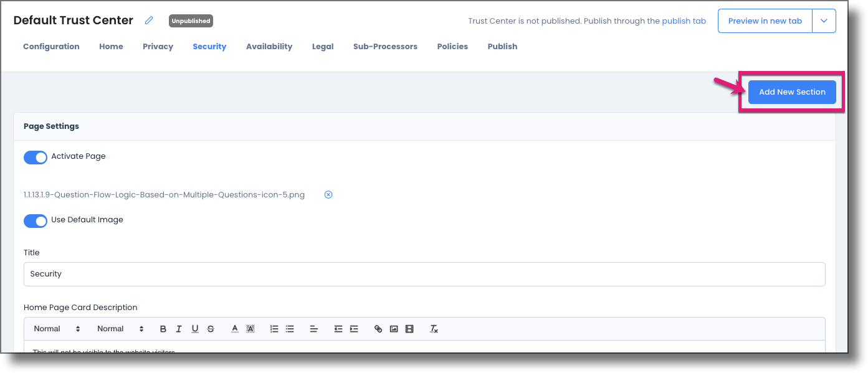
Task: Click the Add New Section button
Action: tap(792, 92)
